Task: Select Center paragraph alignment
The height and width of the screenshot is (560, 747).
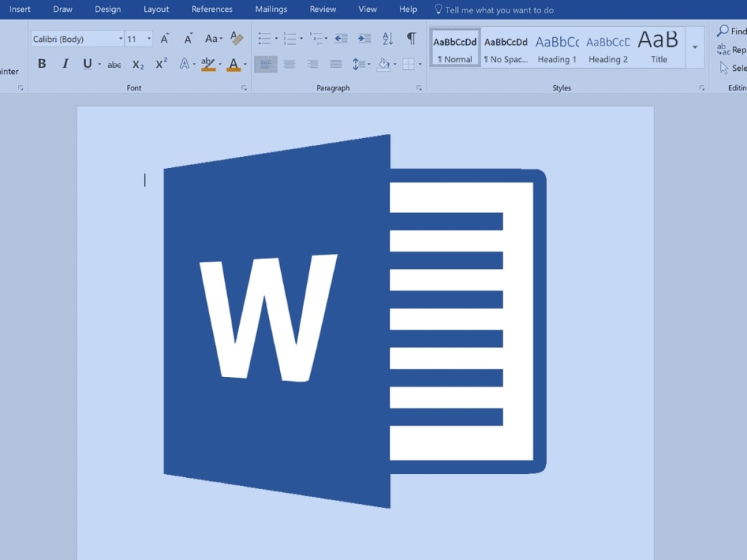Action: 289,64
